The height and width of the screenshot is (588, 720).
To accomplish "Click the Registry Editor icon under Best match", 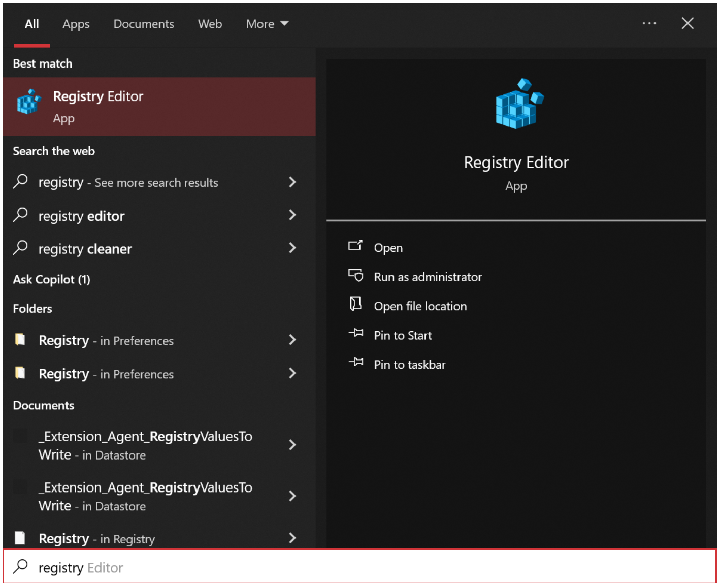I will click(x=29, y=102).
